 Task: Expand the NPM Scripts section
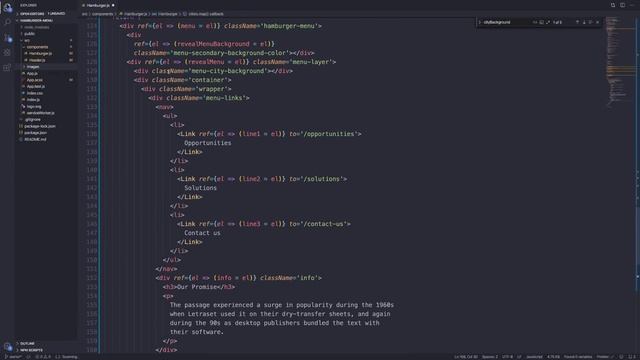[46, 350]
